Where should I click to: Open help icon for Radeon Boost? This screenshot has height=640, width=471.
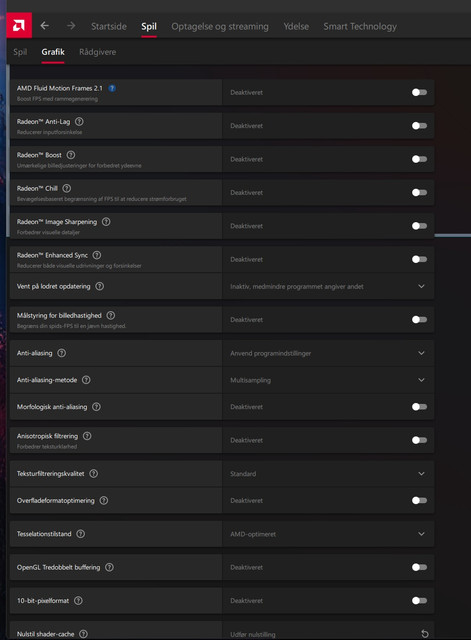point(71,155)
